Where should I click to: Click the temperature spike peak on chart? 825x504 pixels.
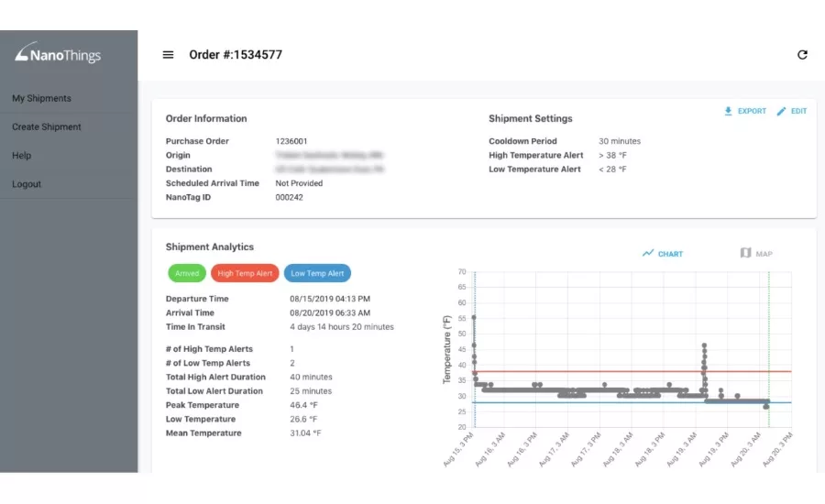pos(704,345)
